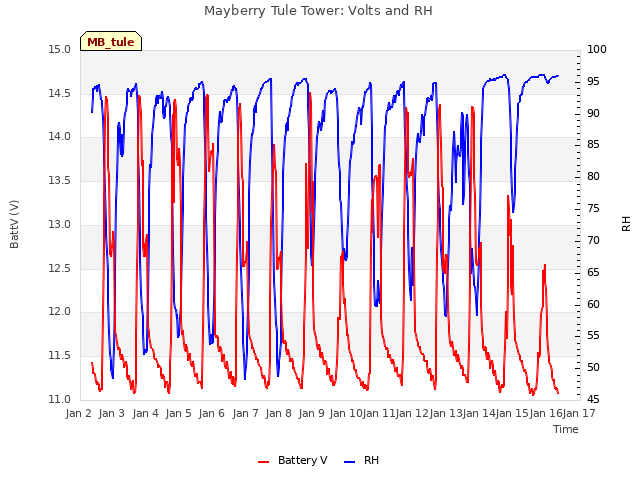Click the 13.0 tick label on left axis

point(60,224)
